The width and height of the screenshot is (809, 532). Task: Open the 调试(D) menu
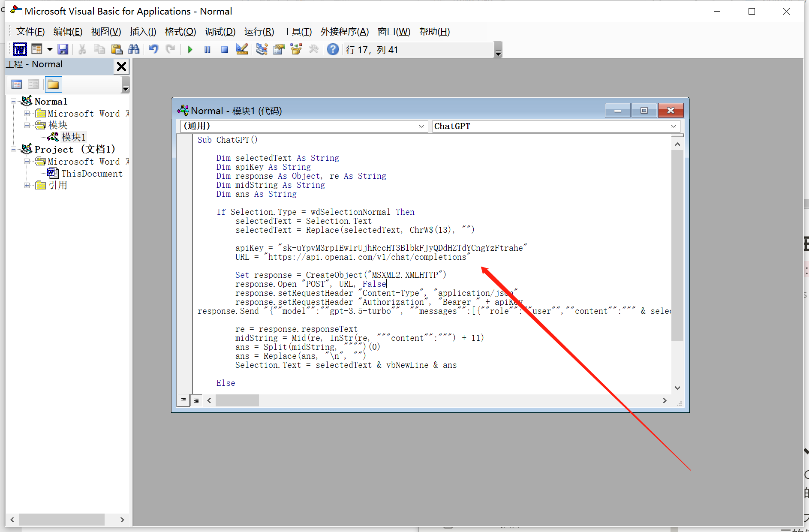220,32
